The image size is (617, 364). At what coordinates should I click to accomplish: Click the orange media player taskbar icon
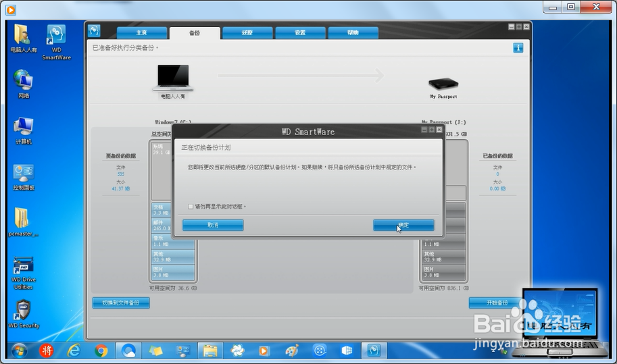pos(264,350)
